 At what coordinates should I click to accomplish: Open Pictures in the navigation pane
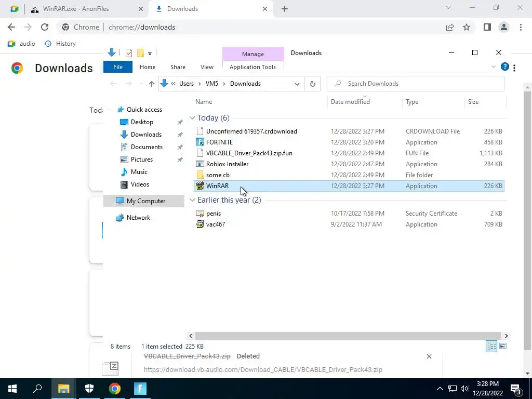tap(141, 159)
